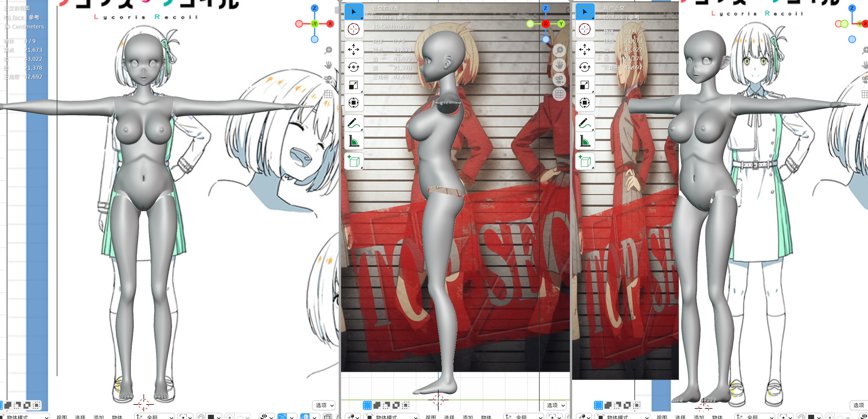Click the zoom magnifier in the left viewport
The width and height of the screenshot is (868, 419).
pos(328,50)
